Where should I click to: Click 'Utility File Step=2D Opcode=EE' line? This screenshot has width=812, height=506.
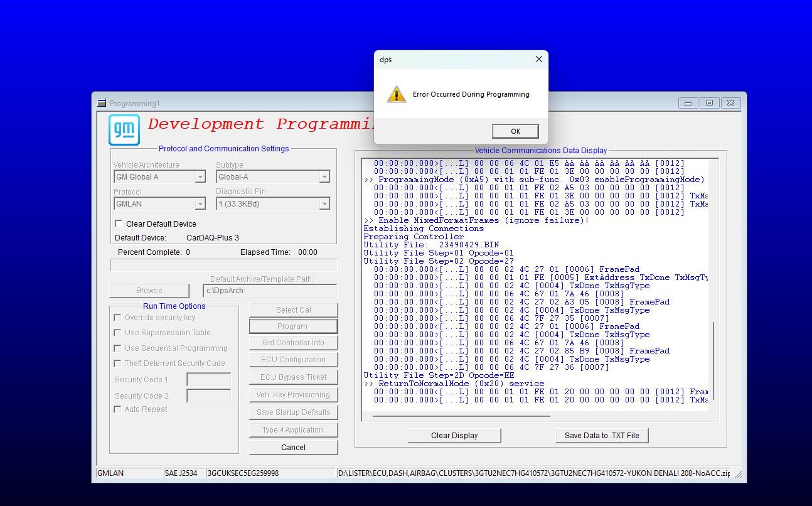pyautogui.click(x=439, y=375)
